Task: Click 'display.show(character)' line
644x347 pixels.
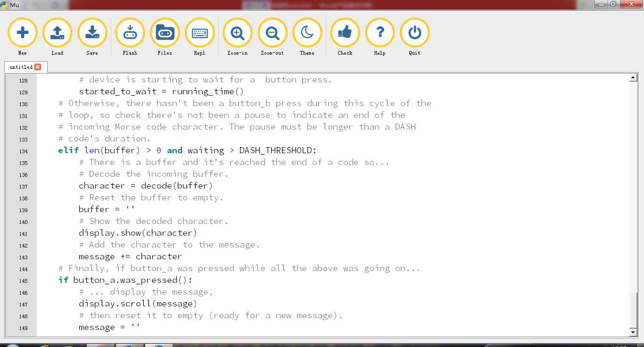Action: coord(138,233)
